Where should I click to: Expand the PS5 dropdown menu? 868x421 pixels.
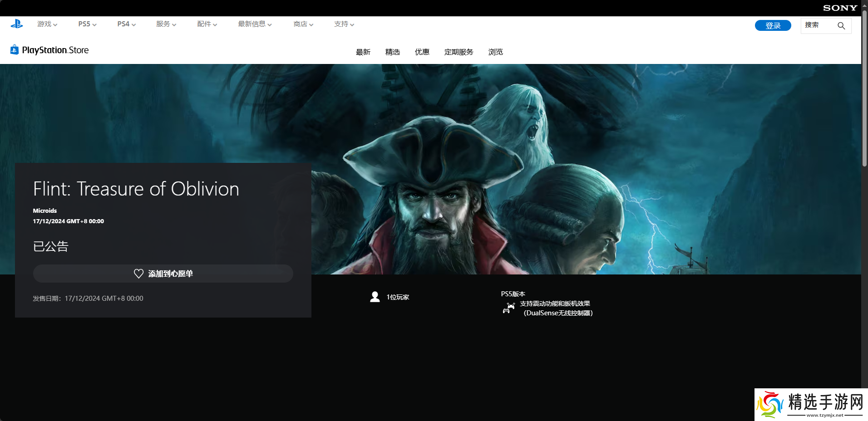(87, 24)
